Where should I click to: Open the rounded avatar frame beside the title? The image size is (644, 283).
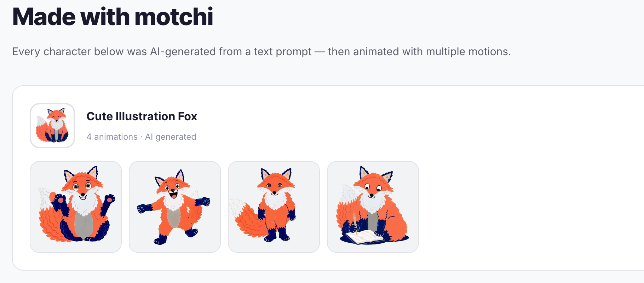tap(52, 125)
